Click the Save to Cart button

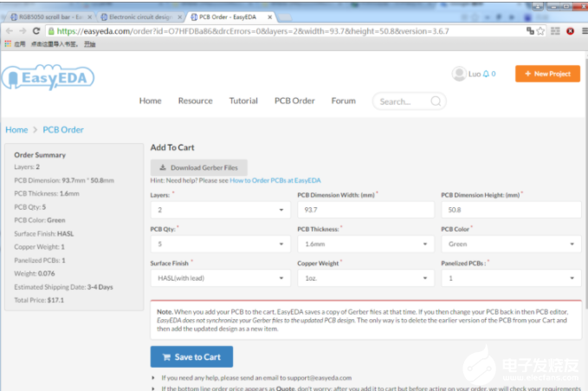click(x=191, y=357)
